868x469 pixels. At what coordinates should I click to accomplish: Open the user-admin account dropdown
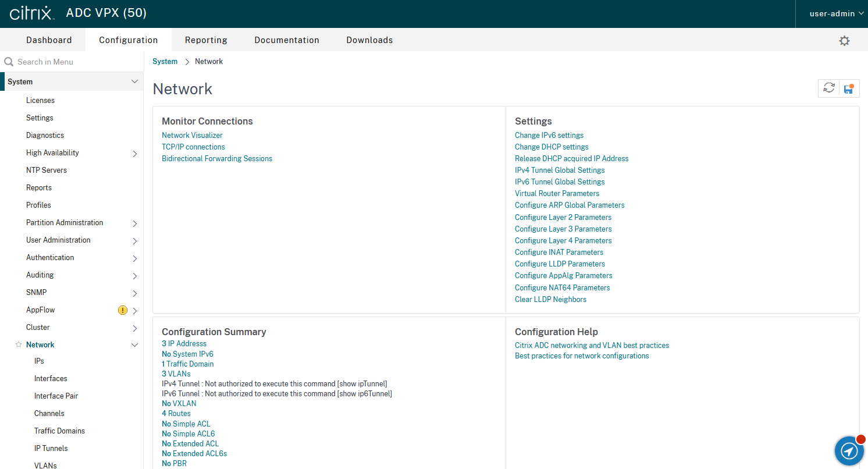[x=837, y=13]
